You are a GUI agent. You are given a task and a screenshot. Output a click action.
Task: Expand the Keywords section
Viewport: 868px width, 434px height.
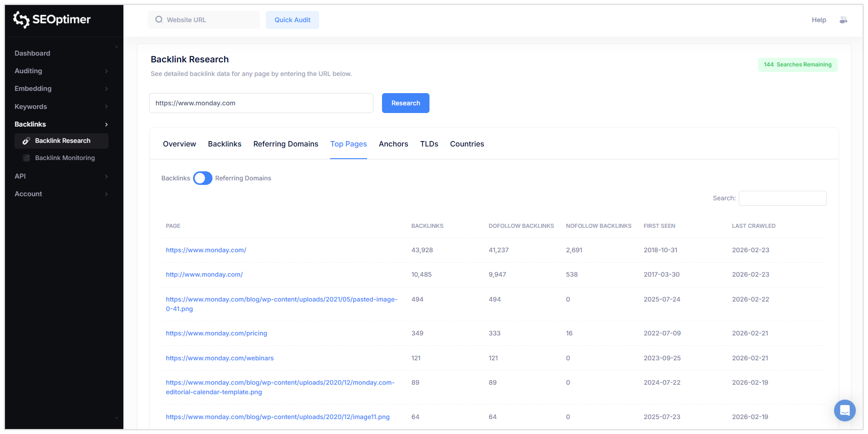pyautogui.click(x=107, y=107)
